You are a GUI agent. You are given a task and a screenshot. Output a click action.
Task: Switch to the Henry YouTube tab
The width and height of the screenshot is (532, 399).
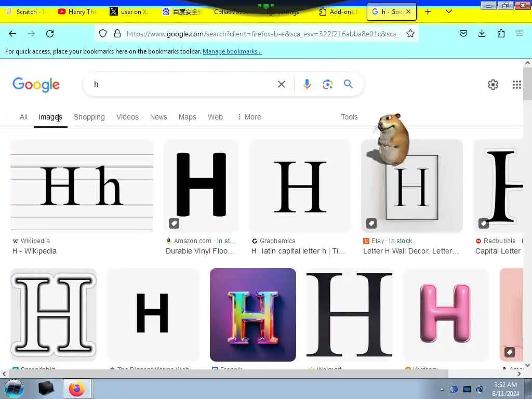(x=78, y=12)
